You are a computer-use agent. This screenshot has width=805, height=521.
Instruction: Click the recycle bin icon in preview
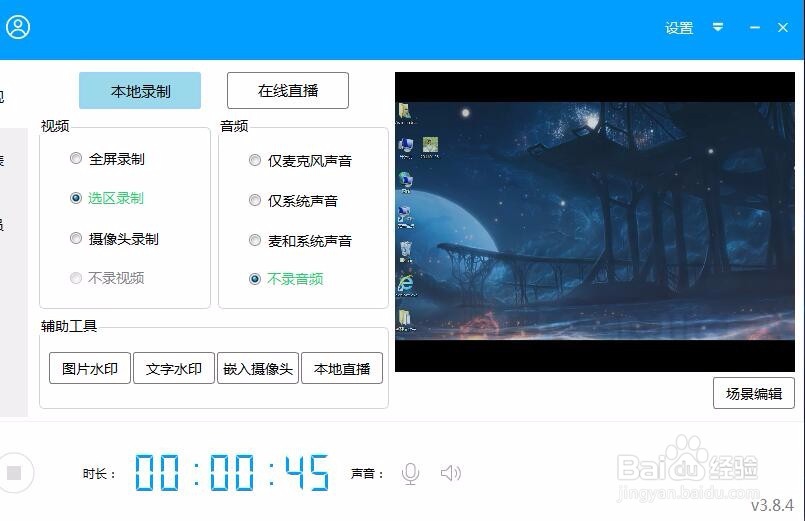coord(406,252)
